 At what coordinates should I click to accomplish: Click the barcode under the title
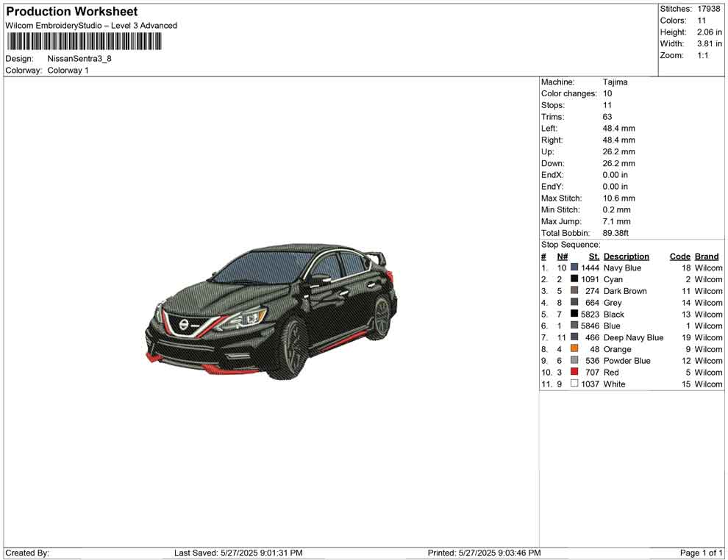tap(84, 42)
